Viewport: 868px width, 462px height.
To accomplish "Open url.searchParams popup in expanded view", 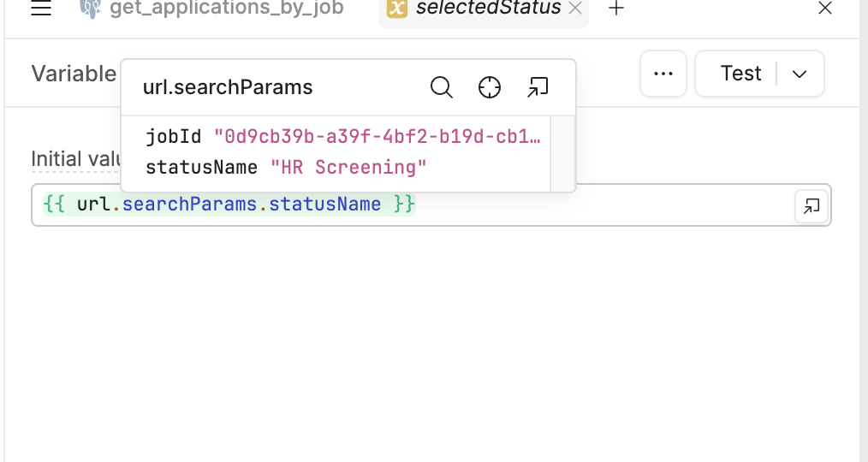I will pyautogui.click(x=538, y=87).
